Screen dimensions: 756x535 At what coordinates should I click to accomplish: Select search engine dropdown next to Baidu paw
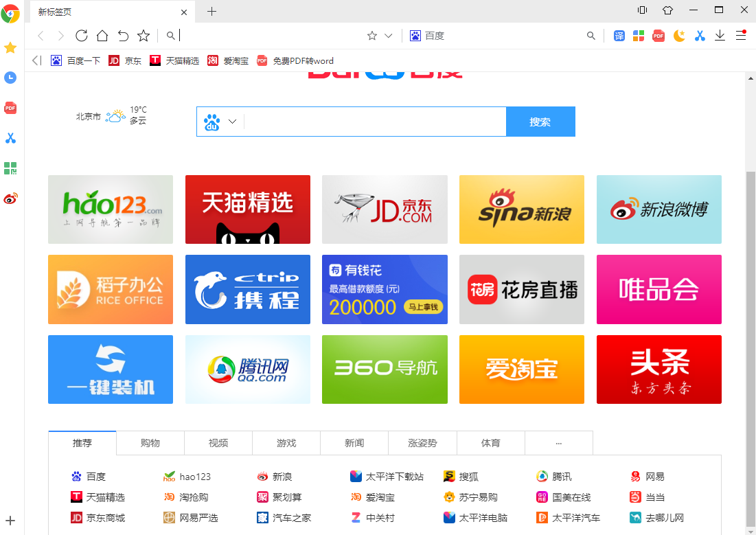pos(232,122)
